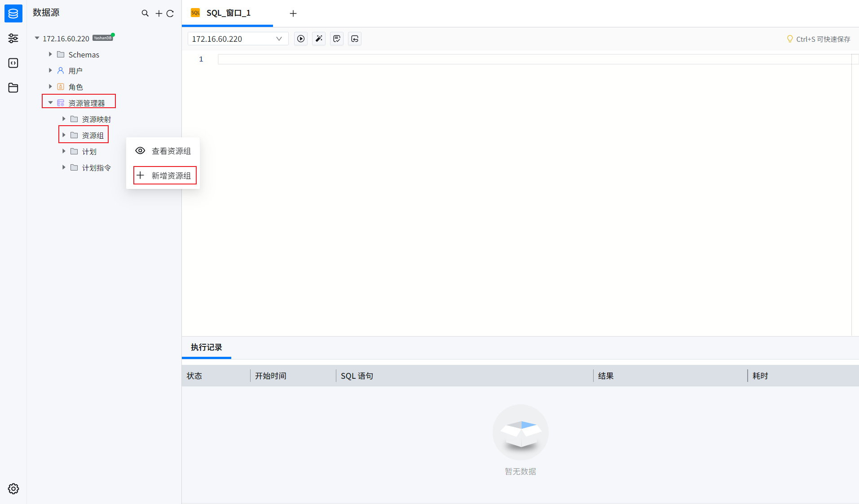This screenshot has height=504, width=859.
Task: Collapse the 资源管理器 node arrow
Action: (50, 103)
